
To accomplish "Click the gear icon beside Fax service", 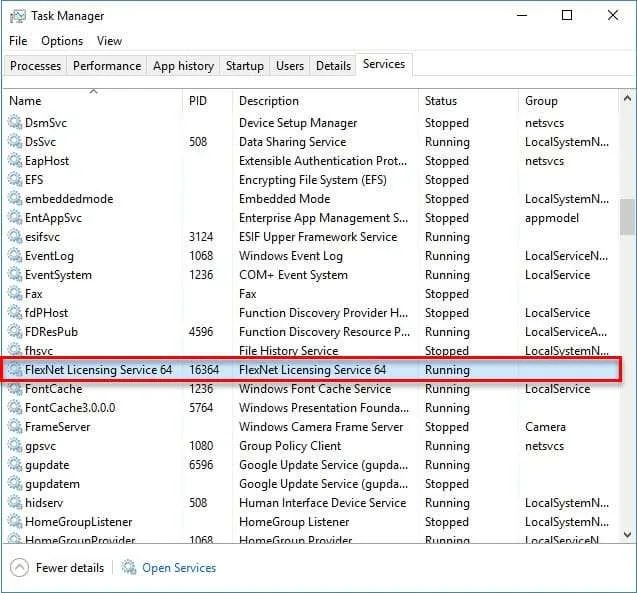I will click(x=15, y=294).
